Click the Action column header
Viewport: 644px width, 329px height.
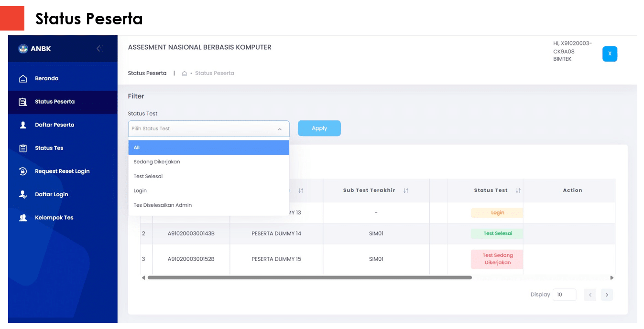[x=572, y=191]
